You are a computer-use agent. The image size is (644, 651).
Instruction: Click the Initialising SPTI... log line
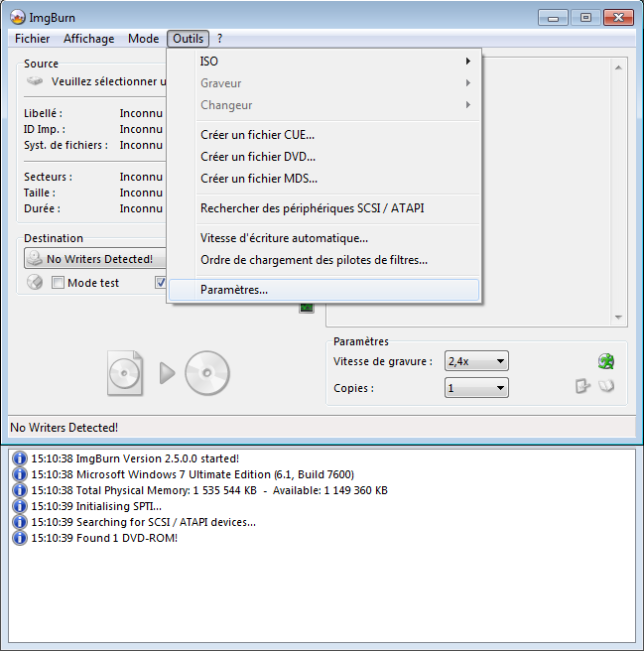pos(96,506)
